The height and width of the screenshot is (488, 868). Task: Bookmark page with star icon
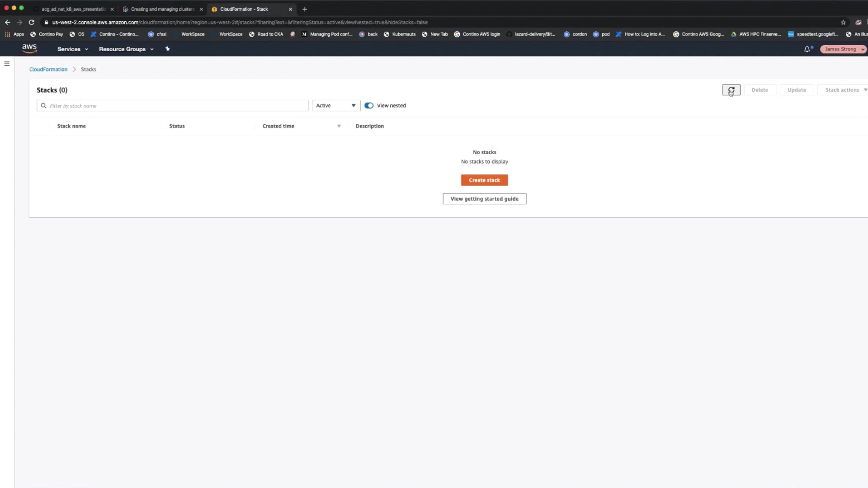click(843, 22)
